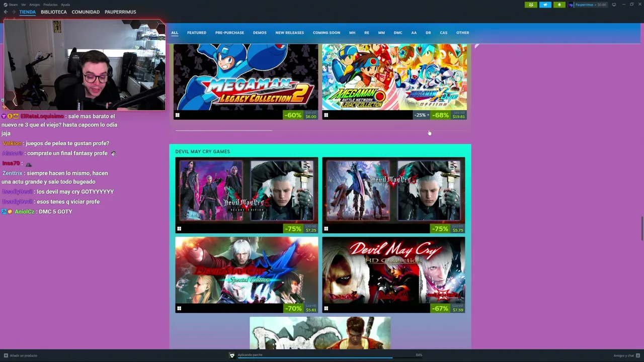Select the OTHER franchise tab

(463, 33)
